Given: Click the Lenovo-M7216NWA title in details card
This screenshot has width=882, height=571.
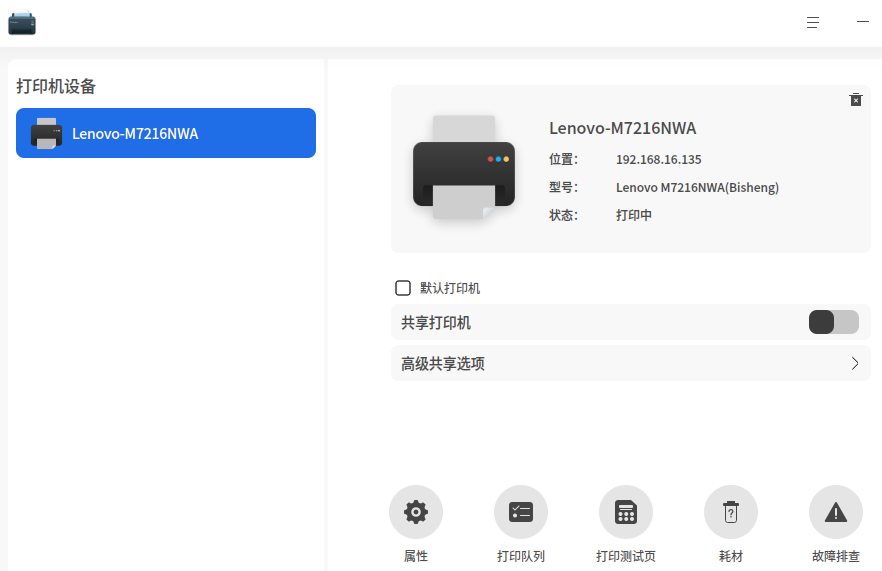Looking at the screenshot, I should [x=623, y=128].
